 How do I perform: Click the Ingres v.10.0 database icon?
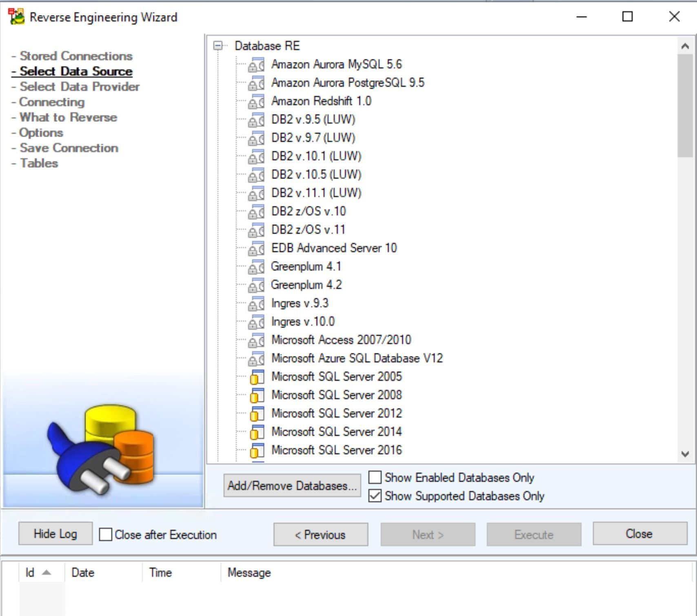(256, 322)
